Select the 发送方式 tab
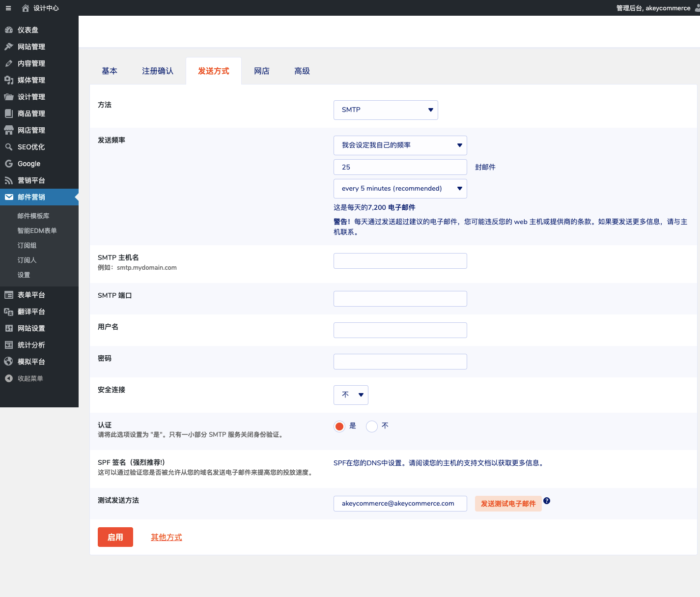This screenshot has width=700, height=597. click(214, 71)
